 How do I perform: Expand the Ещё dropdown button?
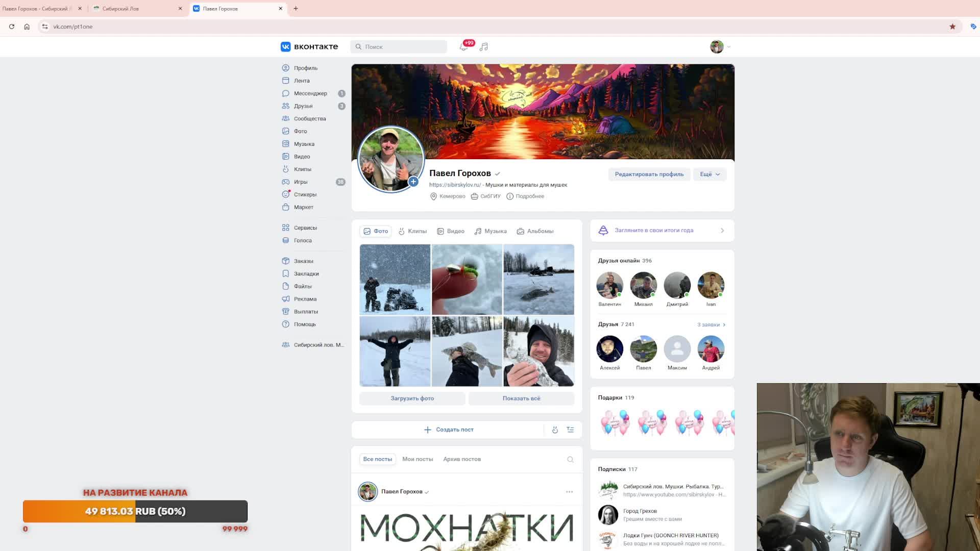(x=709, y=174)
